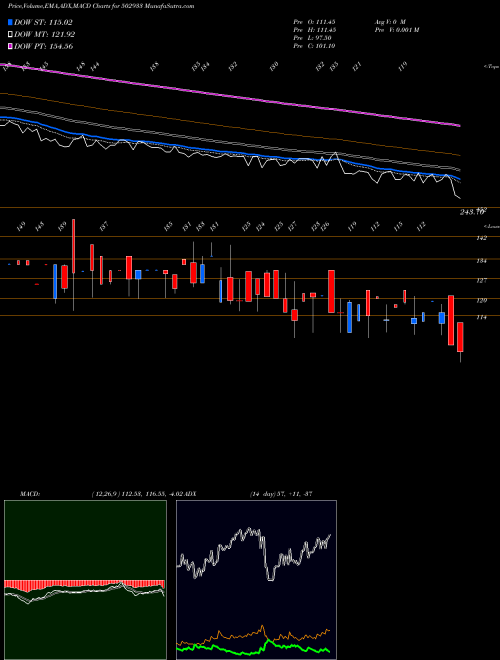This screenshot has height=660, width=500.
Task: Click the Pre H: 111.45 value
Action: (314, 30)
